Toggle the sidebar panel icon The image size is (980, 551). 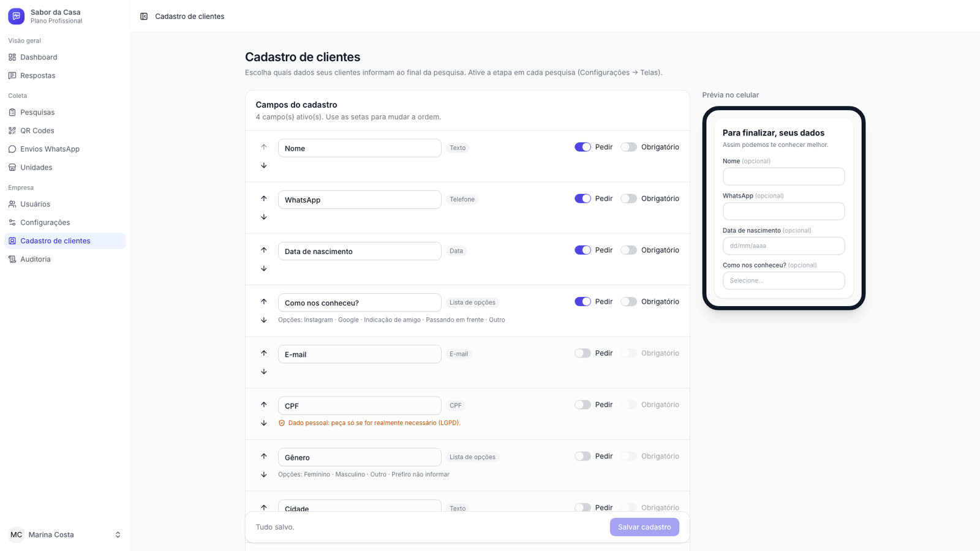[x=144, y=17]
